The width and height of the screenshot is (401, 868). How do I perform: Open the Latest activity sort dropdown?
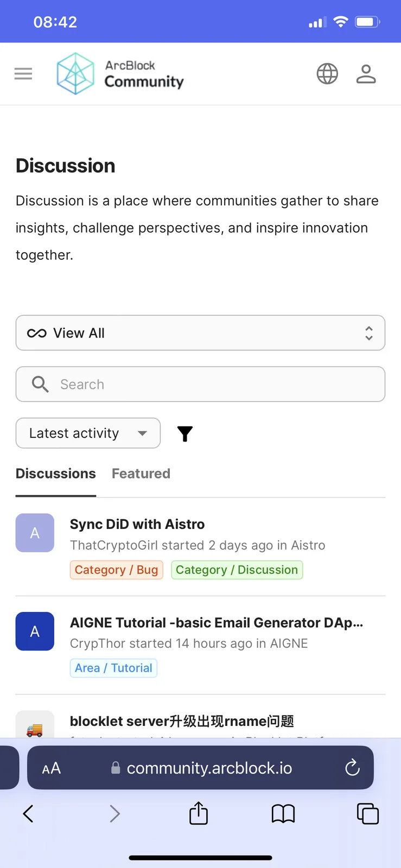click(88, 433)
